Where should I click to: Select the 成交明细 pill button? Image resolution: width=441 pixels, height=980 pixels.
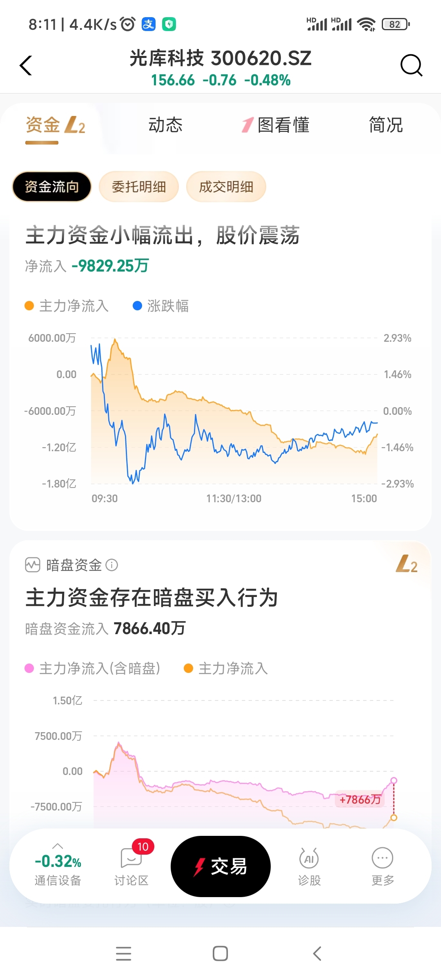pyautogui.click(x=226, y=187)
